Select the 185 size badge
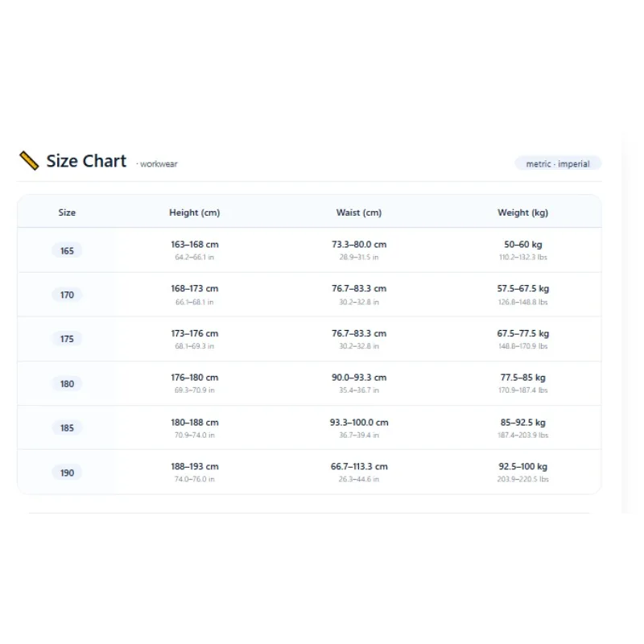The width and height of the screenshot is (644, 644). [x=67, y=428]
